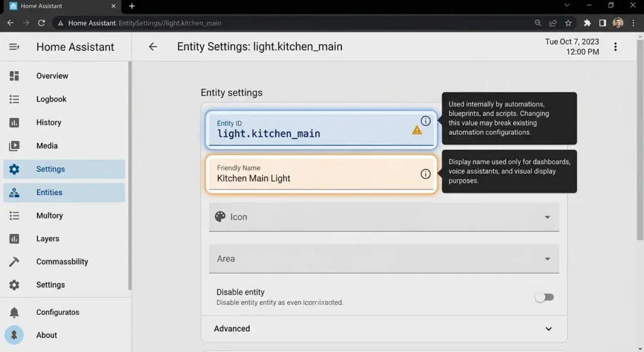This screenshot has width=644, height=352.
Task: Open a new browser tab
Action: coord(132,6)
